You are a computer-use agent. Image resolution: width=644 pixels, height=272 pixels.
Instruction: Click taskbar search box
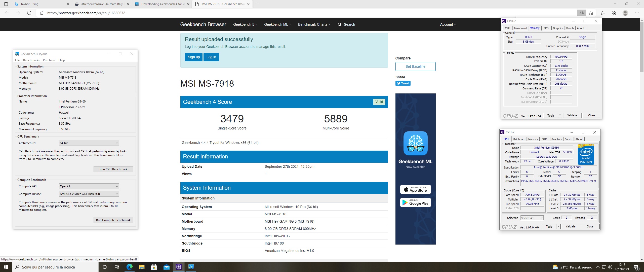(x=55, y=267)
